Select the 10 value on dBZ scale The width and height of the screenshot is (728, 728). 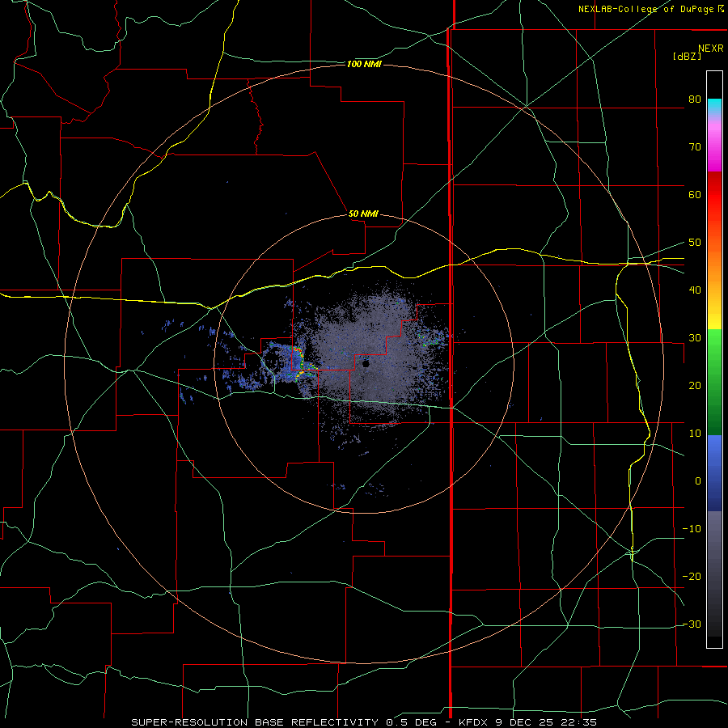pyautogui.click(x=695, y=434)
